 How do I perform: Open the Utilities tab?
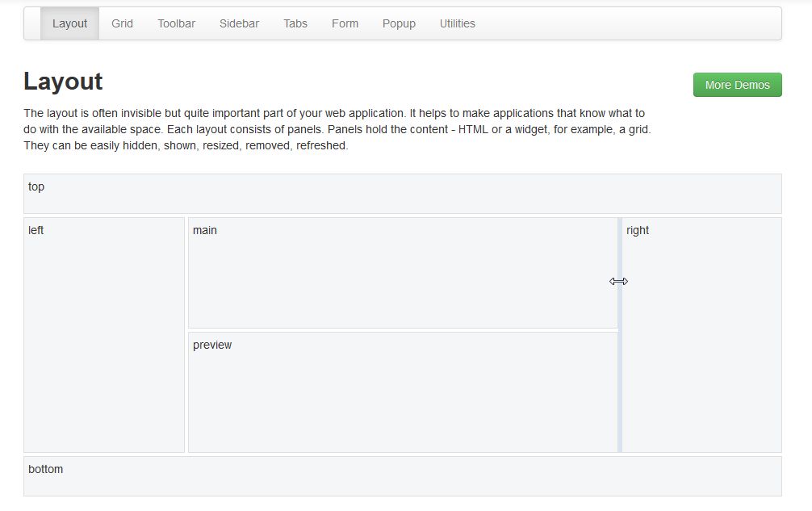click(x=457, y=23)
